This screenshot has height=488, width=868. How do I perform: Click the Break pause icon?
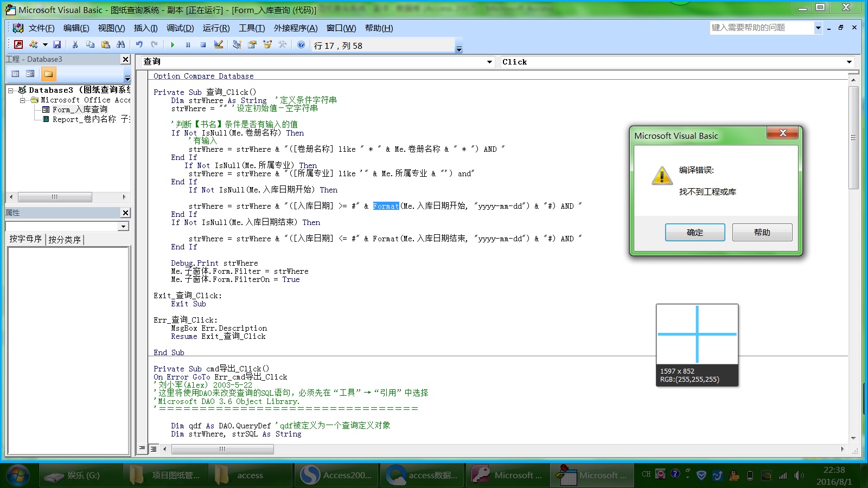click(188, 44)
